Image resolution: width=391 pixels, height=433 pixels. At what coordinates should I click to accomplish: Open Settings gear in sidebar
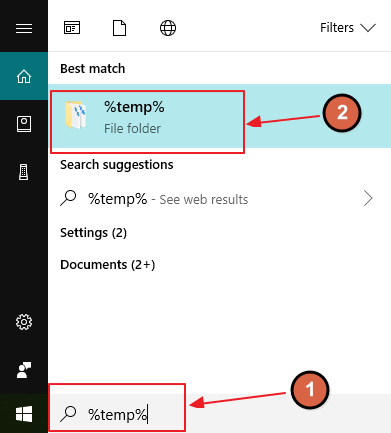24,322
